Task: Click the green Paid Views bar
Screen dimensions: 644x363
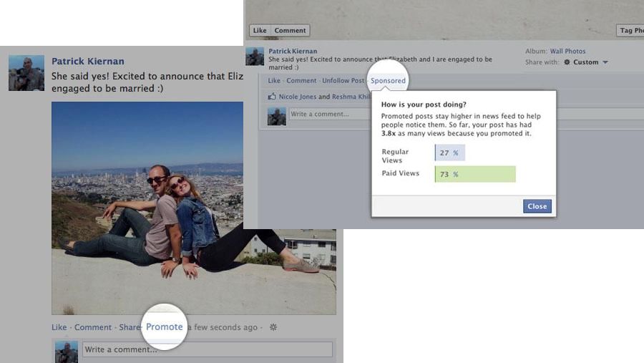Action: pyautogui.click(x=475, y=174)
